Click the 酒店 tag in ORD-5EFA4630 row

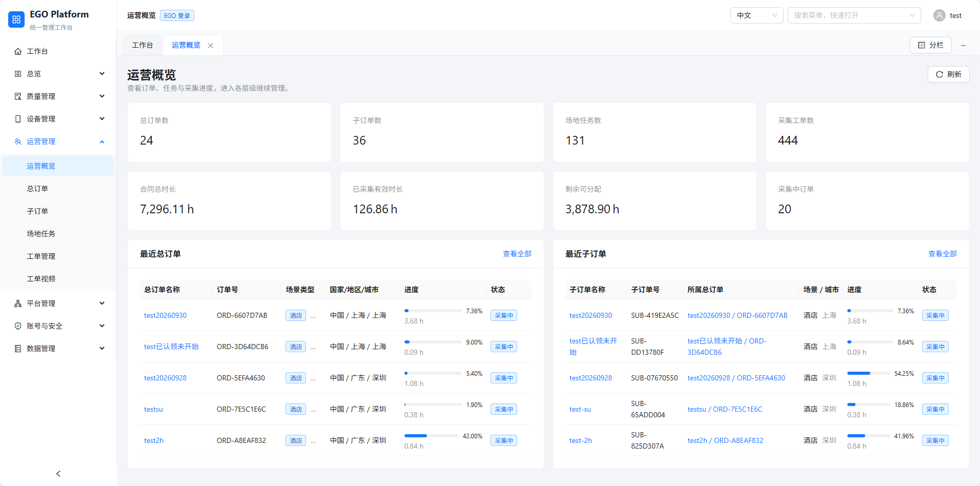pos(296,378)
